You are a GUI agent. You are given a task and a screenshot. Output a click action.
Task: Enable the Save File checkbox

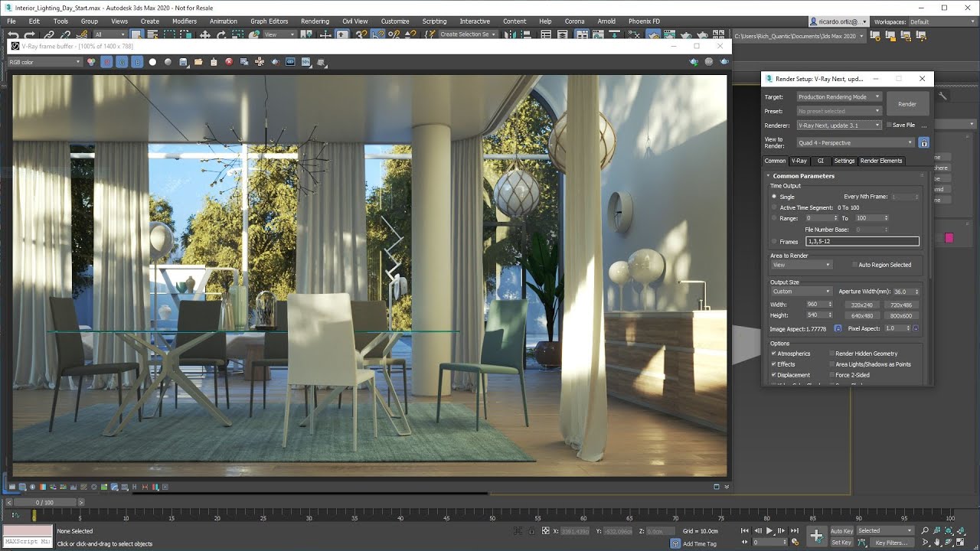[889, 125]
